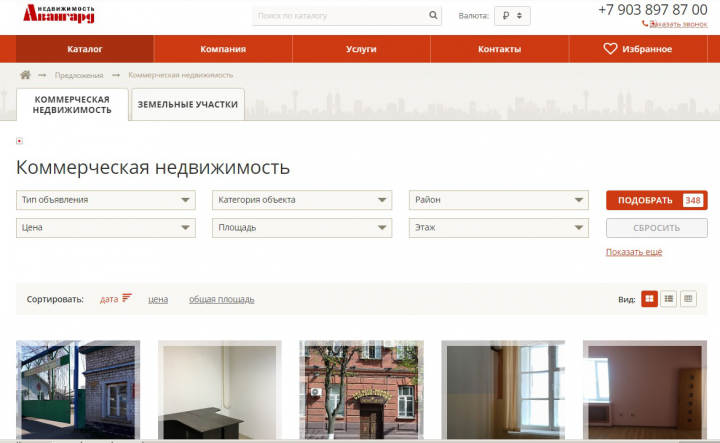Click the phone icon near callback link

(x=645, y=23)
